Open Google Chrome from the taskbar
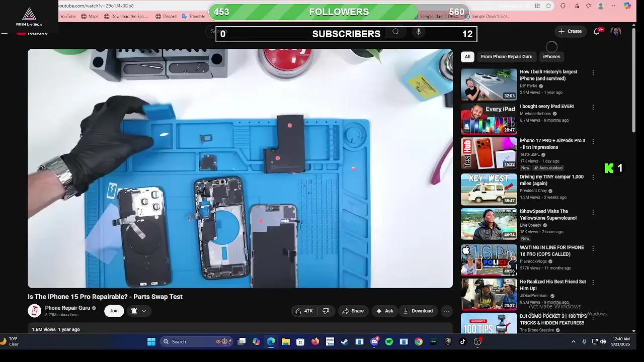 [419, 342]
